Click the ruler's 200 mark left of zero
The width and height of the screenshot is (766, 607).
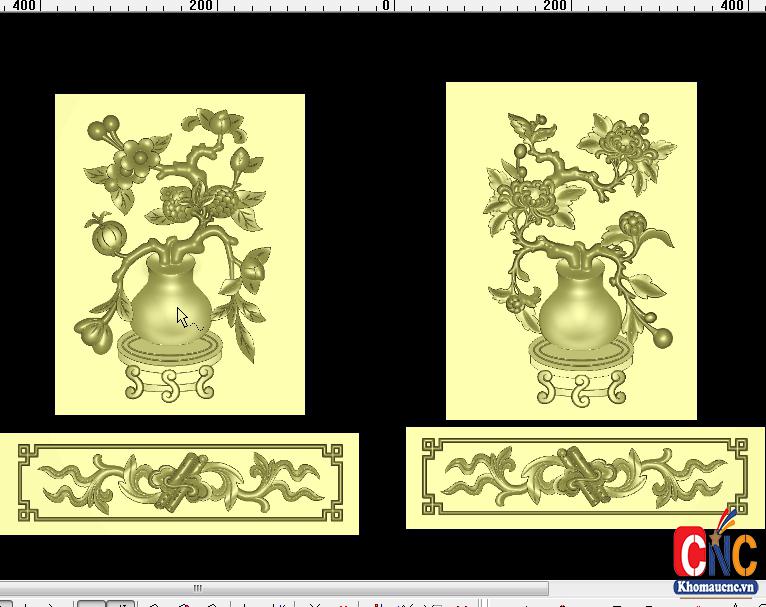[200, 6]
